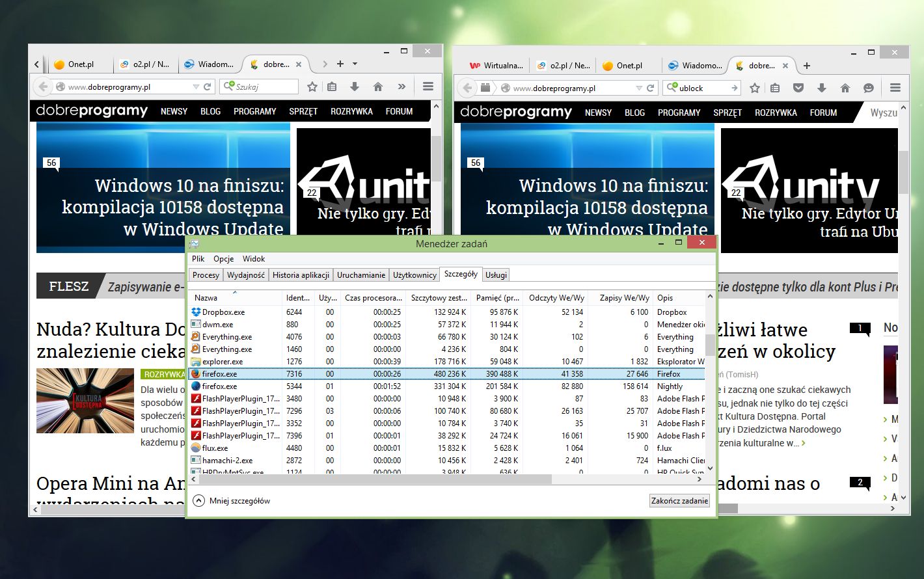
Task: Open PROGRAMY link in right Nightly page
Action: [679, 113]
